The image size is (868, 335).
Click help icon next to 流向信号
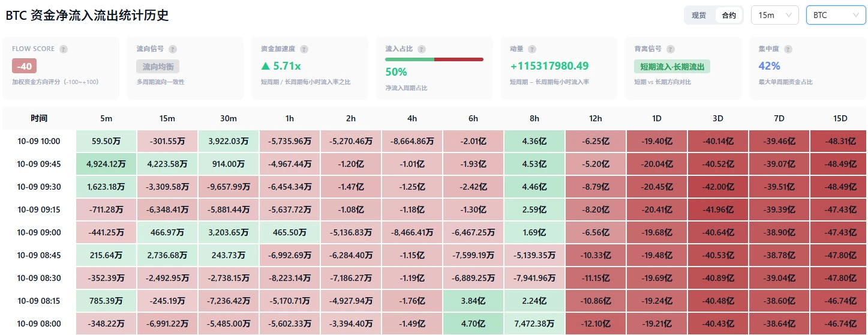[x=173, y=49]
